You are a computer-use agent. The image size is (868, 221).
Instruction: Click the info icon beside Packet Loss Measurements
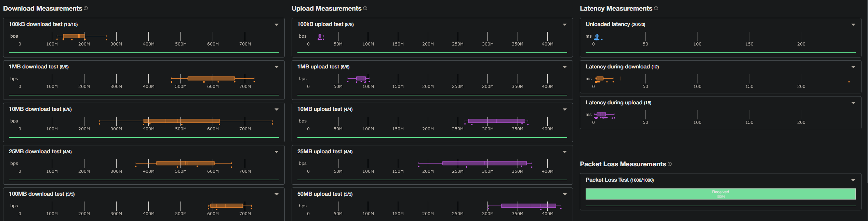pos(669,164)
